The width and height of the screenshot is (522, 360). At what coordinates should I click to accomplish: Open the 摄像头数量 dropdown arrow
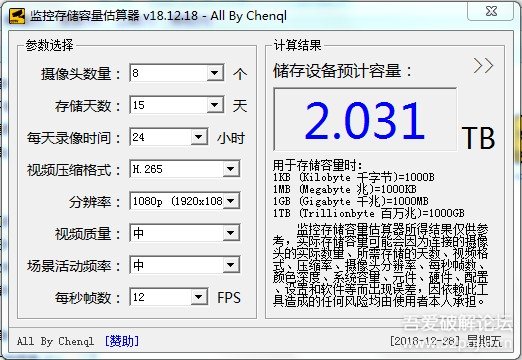click(x=215, y=73)
